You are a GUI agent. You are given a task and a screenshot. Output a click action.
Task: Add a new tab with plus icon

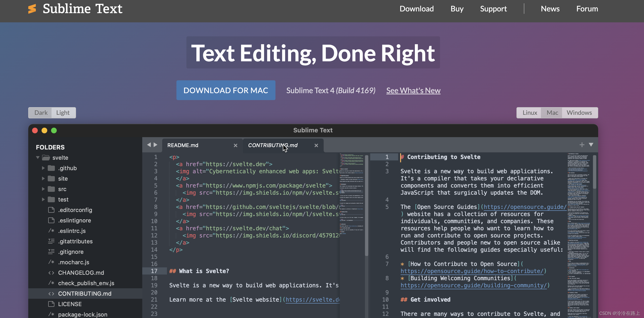[582, 145]
